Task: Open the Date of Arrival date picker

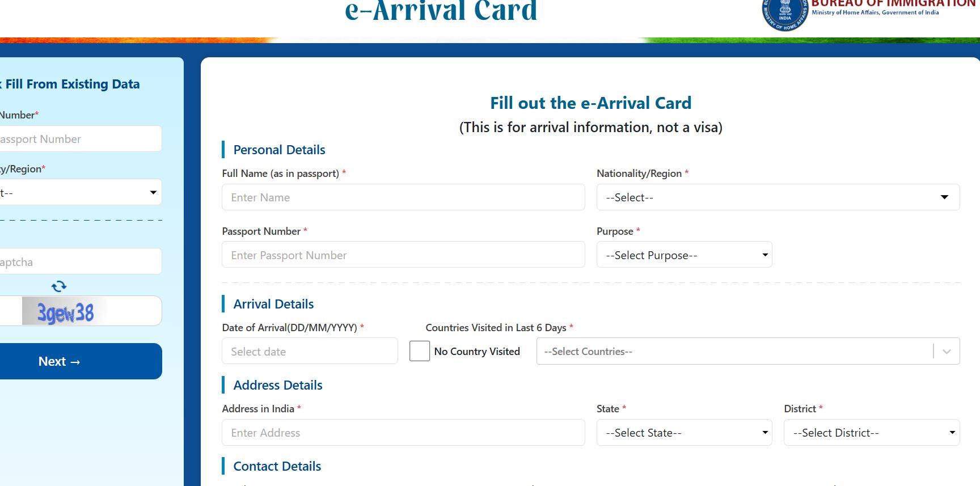Action: [310, 352]
